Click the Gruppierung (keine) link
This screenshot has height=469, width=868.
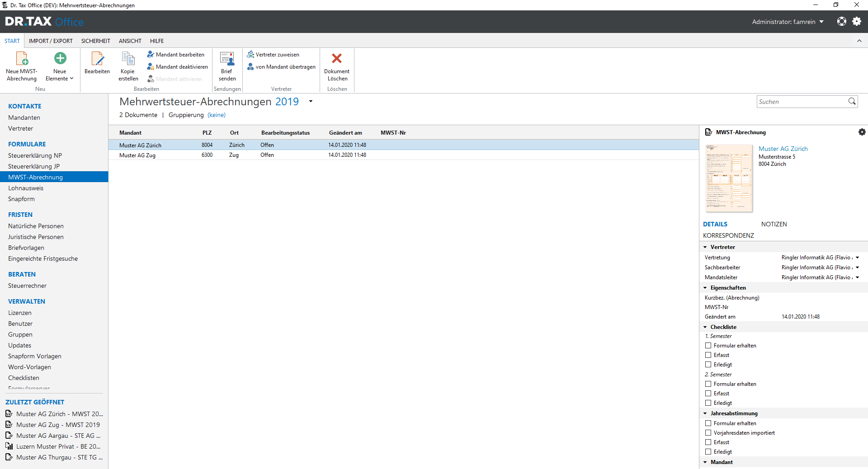(217, 115)
